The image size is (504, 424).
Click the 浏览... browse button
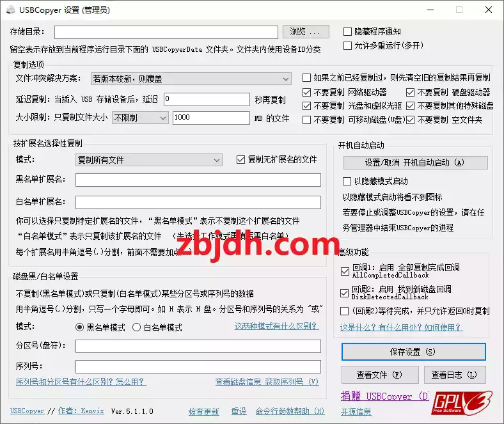click(x=306, y=31)
